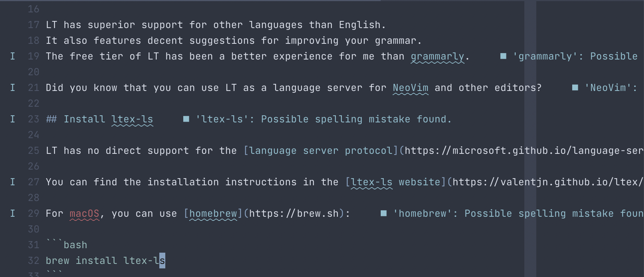644x277 pixels.
Task: Click 'brew' in the install command
Action: tap(58, 261)
